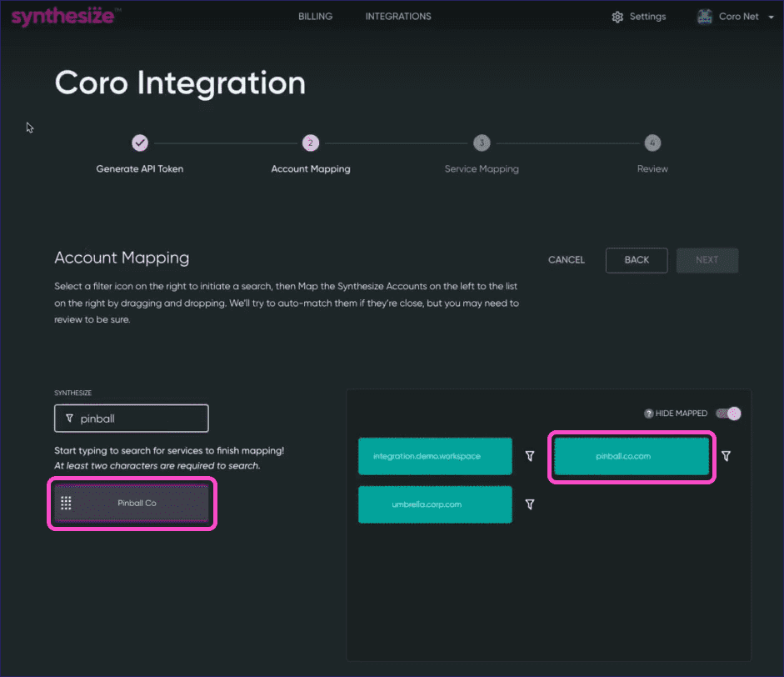Viewport: 784px width, 677px height.
Task: Click the HIDE MAPPED help question mark
Action: point(649,413)
